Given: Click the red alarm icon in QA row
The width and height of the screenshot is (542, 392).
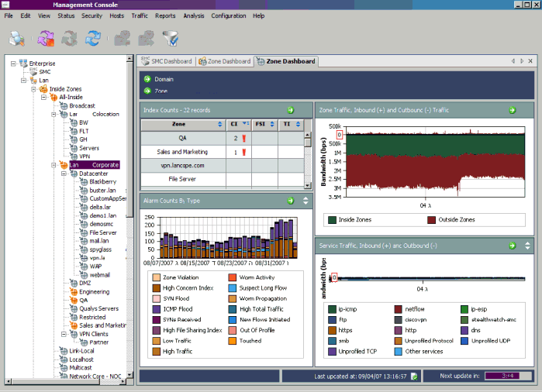Looking at the screenshot, I should 244,138.
